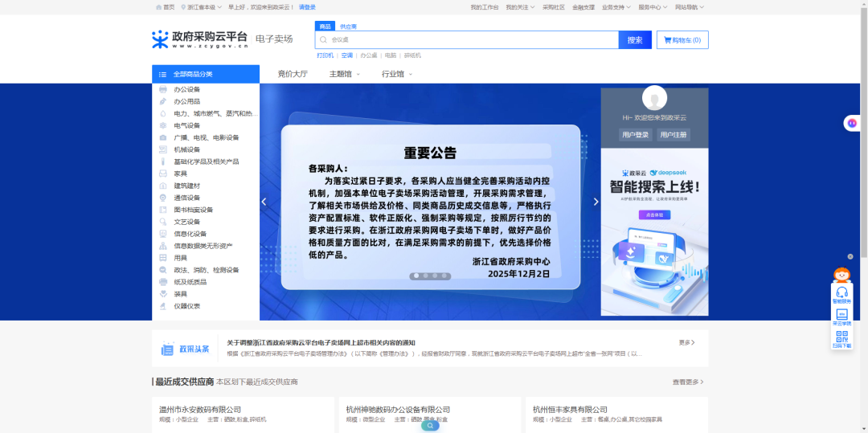Click the icon next to 机械设备
Image resolution: width=868 pixels, height=433 pixels.
(162, 149)
